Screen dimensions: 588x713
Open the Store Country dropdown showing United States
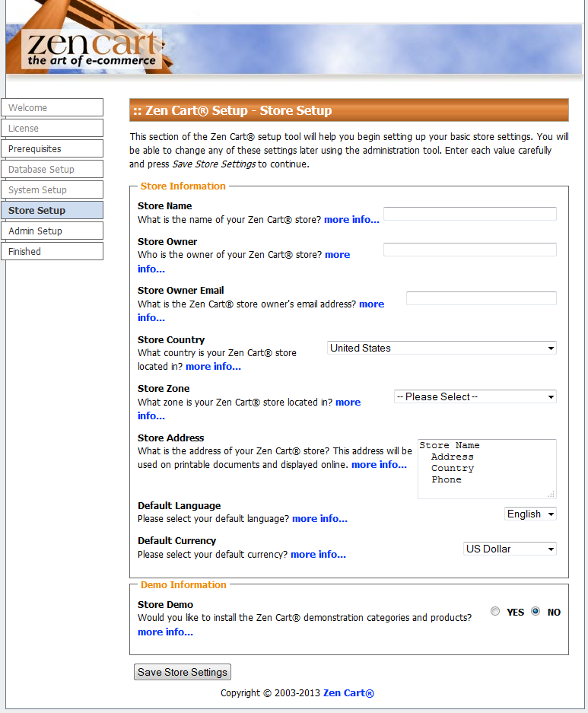pos(442,349)
